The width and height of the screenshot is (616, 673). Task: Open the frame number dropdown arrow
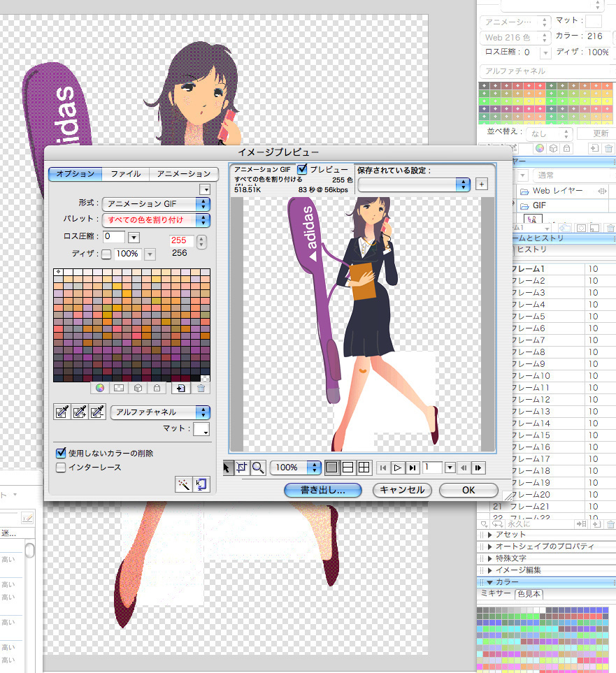tap(450, 468)
